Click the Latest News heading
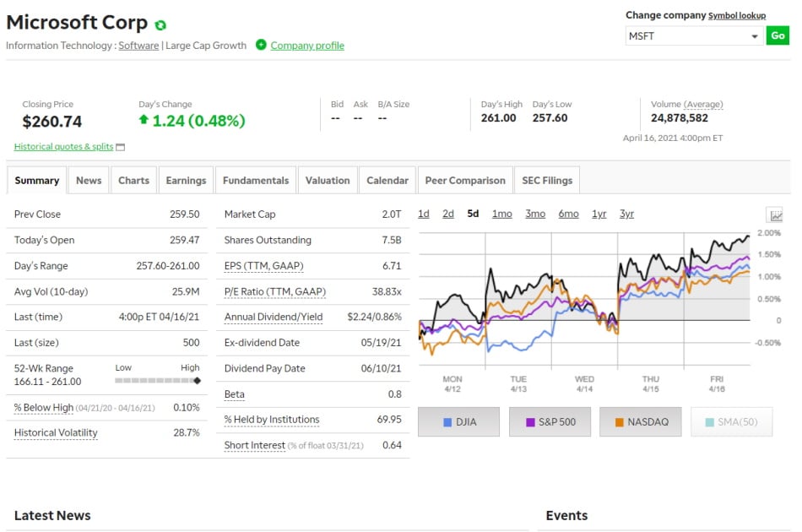This screenshot has width=802, height=532. [x=52, y=516]
